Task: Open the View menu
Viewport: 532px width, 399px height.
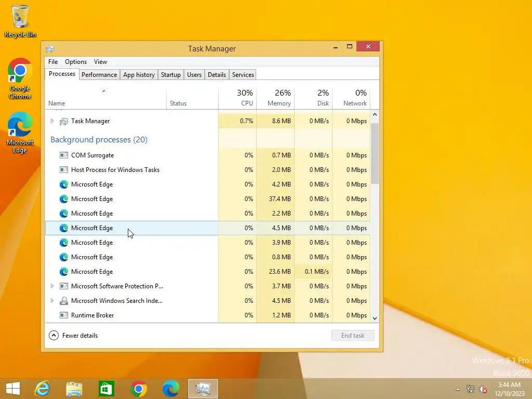Action: point(100,62)
